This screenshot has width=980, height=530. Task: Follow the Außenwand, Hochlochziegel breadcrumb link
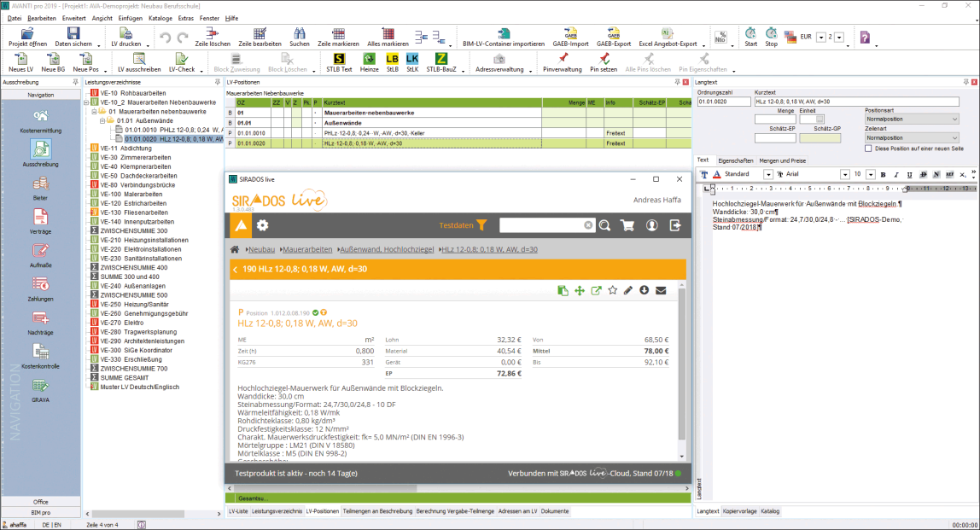point(386,249)
